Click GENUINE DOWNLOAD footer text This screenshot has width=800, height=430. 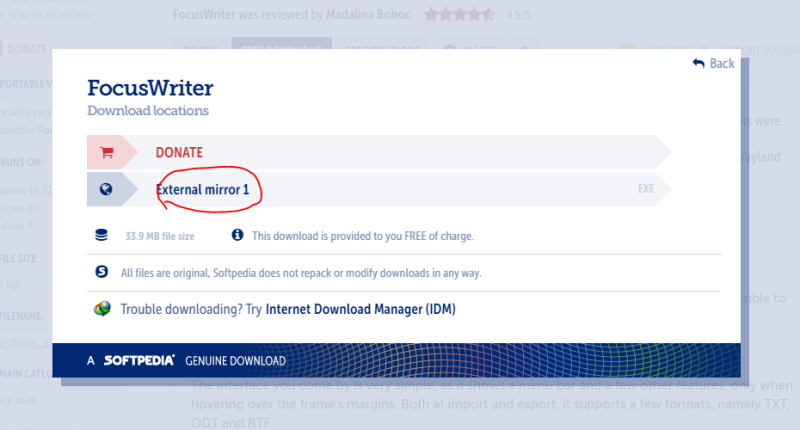pyautogui.click(x=235, y=361)
